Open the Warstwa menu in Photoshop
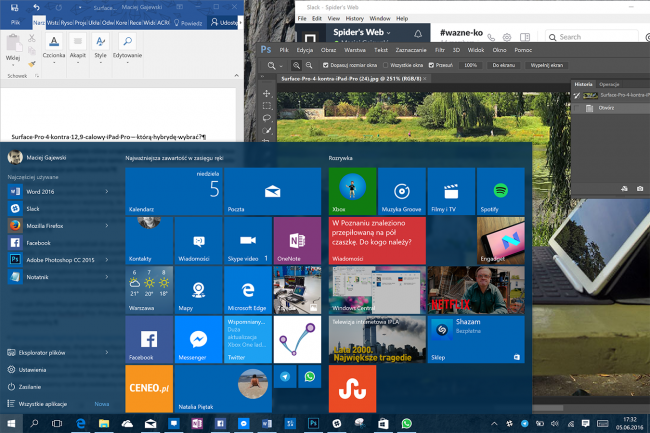 (x=355, y=50)
